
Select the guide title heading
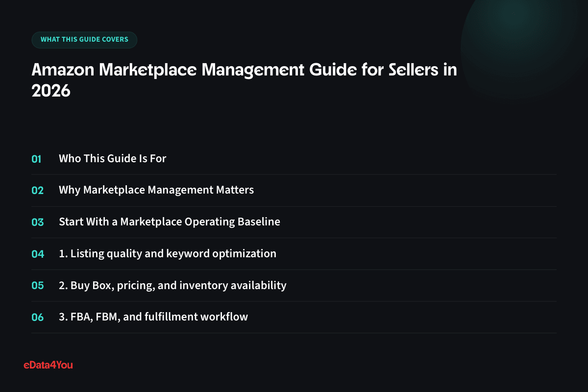tap(244, 80)
